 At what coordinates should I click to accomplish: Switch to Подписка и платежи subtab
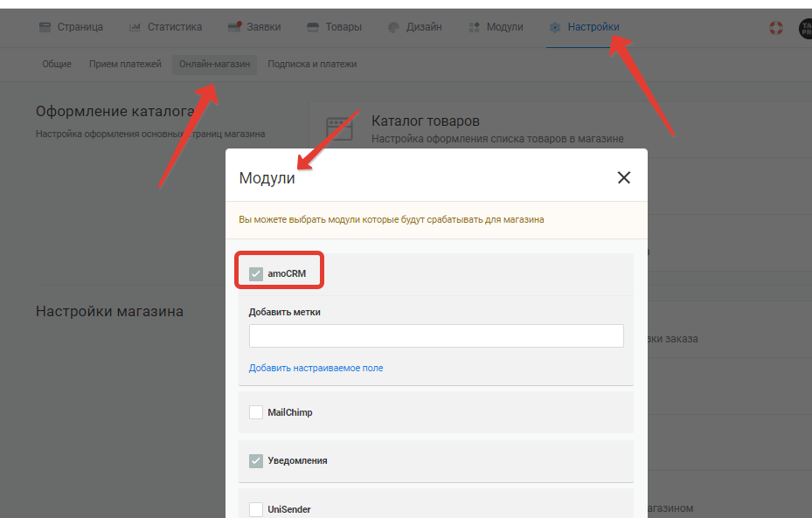pos(312,64)
